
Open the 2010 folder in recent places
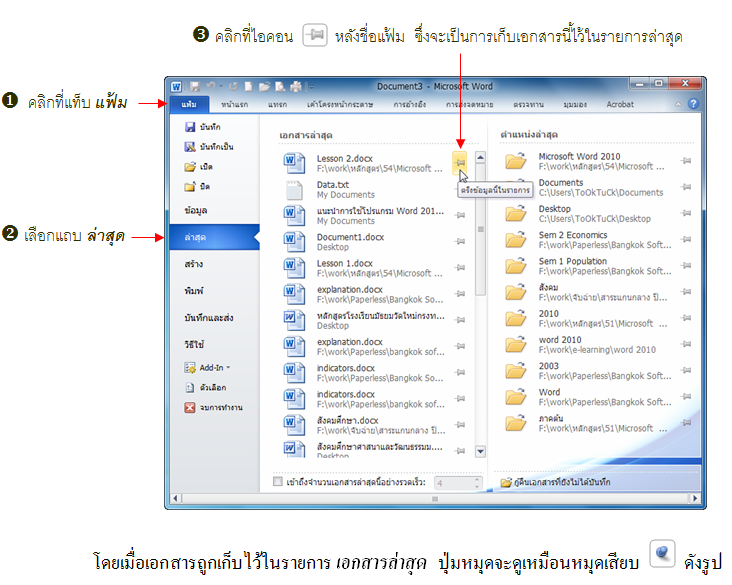(x=589, y=318)
